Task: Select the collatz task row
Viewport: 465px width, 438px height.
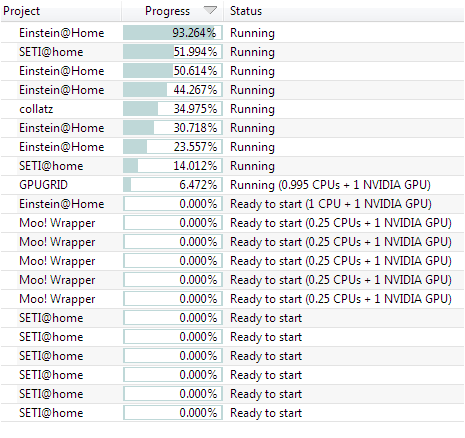Action: point(232,109)
